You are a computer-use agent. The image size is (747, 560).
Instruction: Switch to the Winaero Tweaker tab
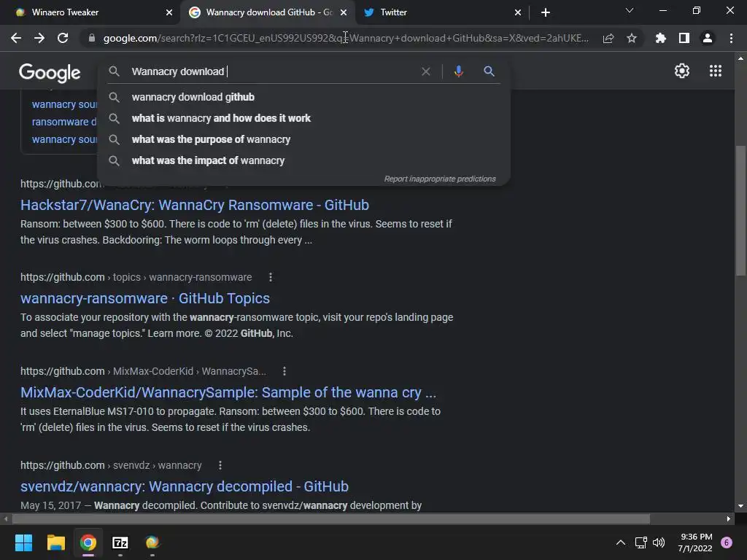[x=90, y=12]
